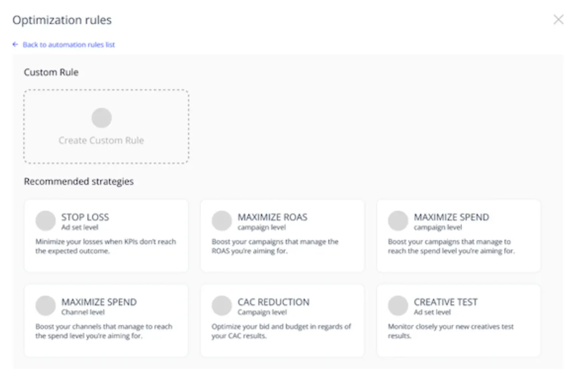The height and width of the screenshot is (392, 580).
Task: Click 'Optimize your bid and budget' description
Action: click(x=281, y=331)
